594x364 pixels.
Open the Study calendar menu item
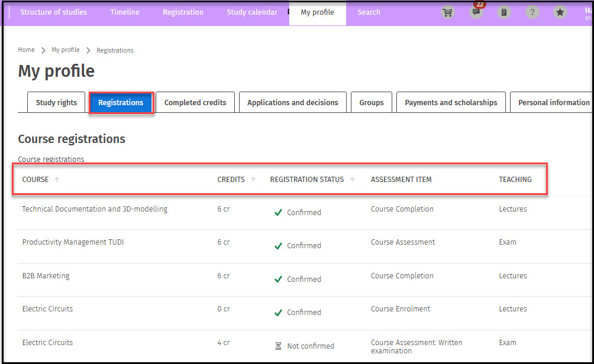click(x=251, y=12)
